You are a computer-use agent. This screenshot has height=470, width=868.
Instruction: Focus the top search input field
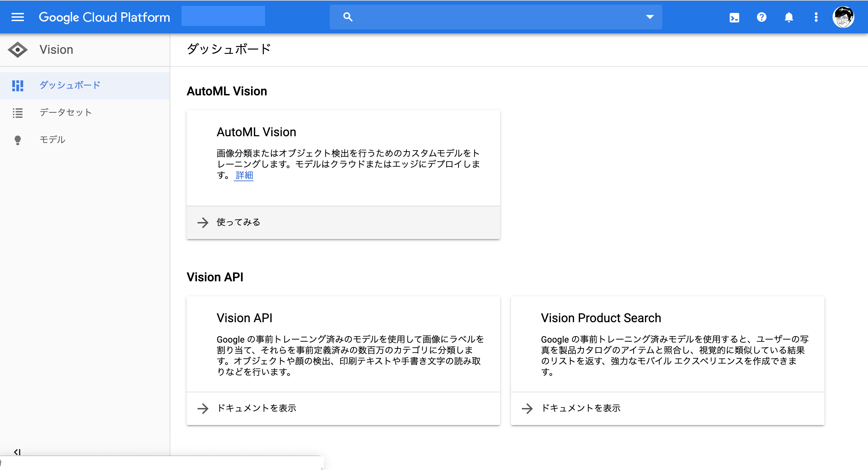tap(496, 17)
